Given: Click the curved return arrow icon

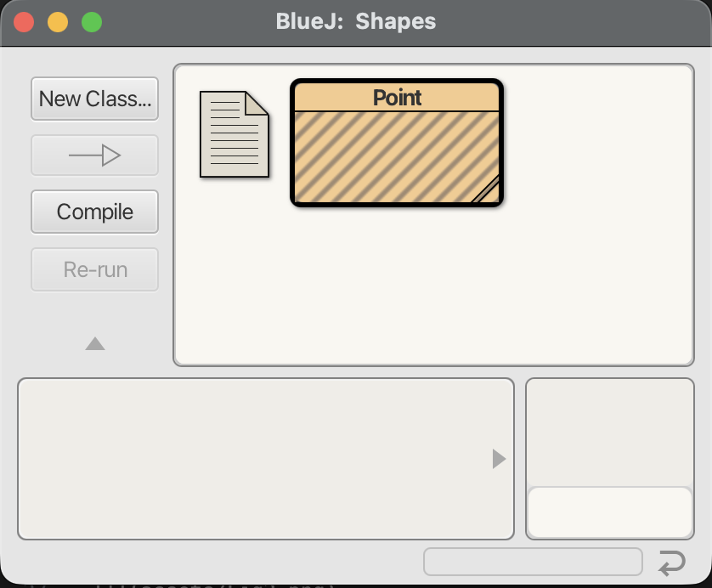Looking at the screenshot, I should pyautogui.click(x=671, y=563).
